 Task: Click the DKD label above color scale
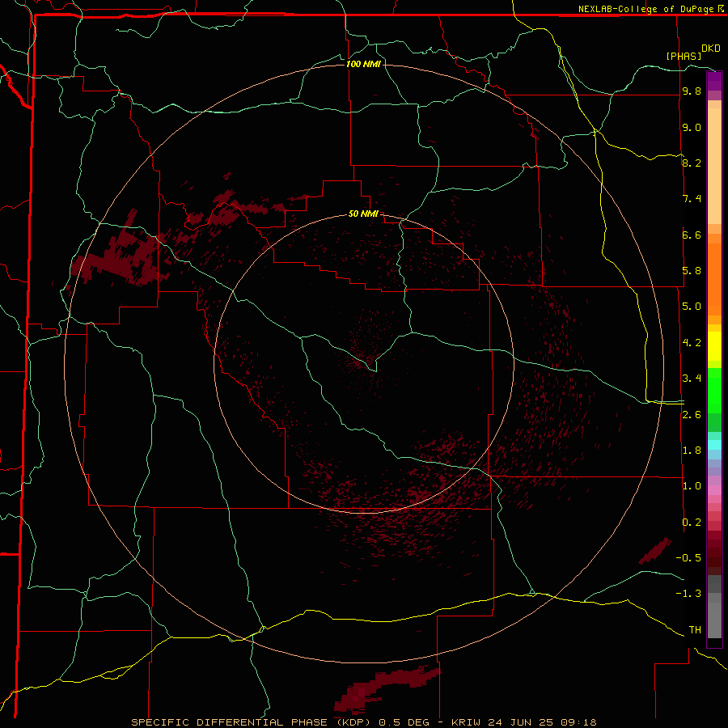711,49
